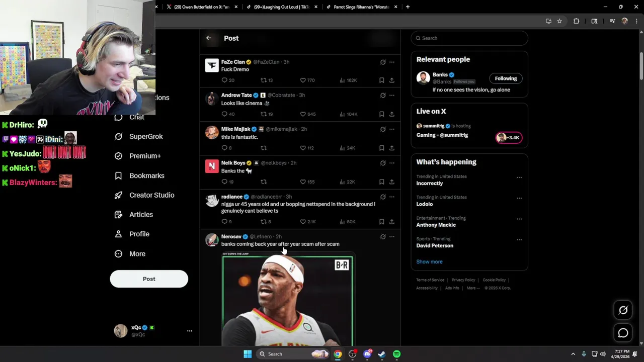Viewport: 644px width, 362px height.
Task: Repost the FaZe Clan reply
Action: click(x=263, y=80)
